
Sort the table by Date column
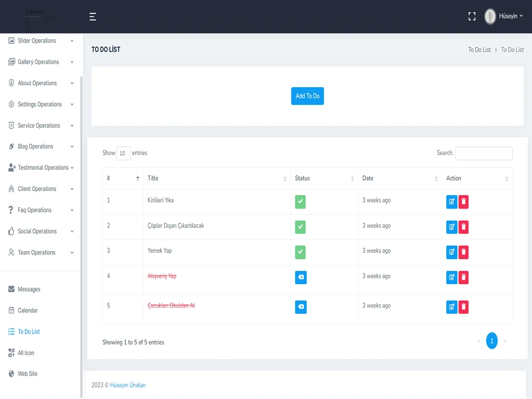[400, 178]
